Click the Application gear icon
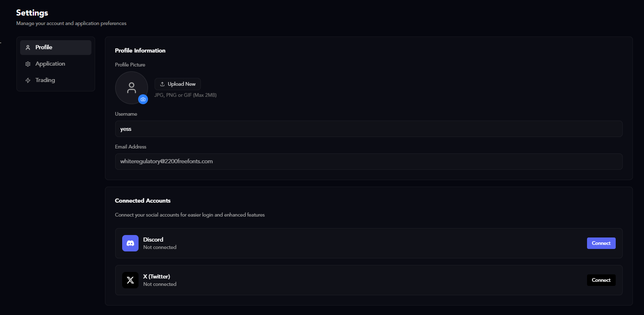Image resolution: width=644 pixels, height=315 pixels. (27, 64)
